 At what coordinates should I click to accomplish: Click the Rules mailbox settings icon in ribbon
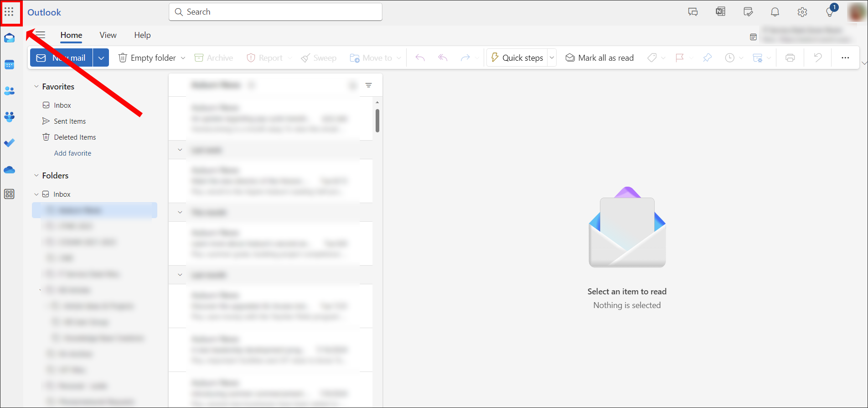pyautogui.click(x=757, y=58)
